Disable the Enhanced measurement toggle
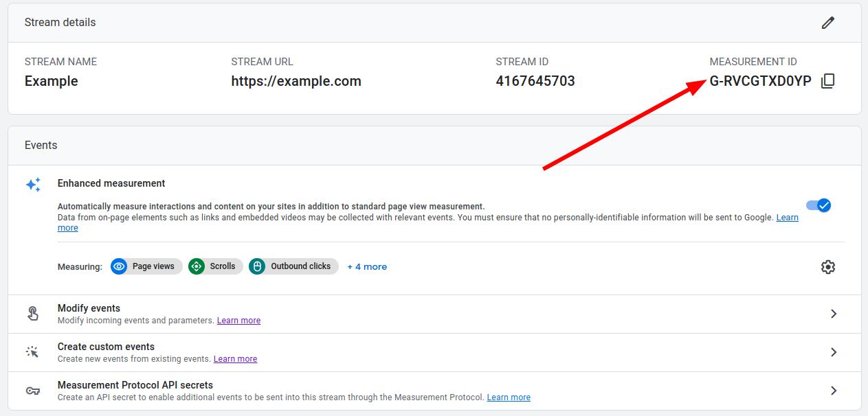Viewport: 868px width, 416px height. coord(819,205)
